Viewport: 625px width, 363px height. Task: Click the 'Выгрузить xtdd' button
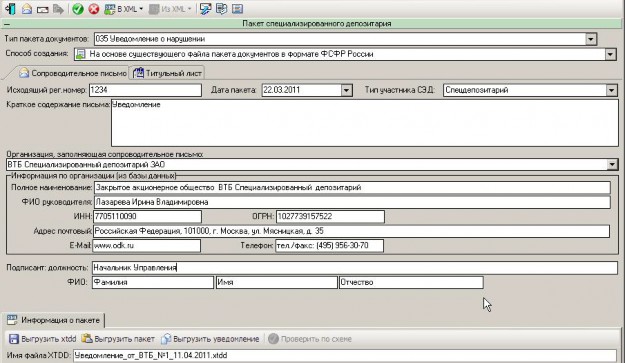tap(43, 339)
